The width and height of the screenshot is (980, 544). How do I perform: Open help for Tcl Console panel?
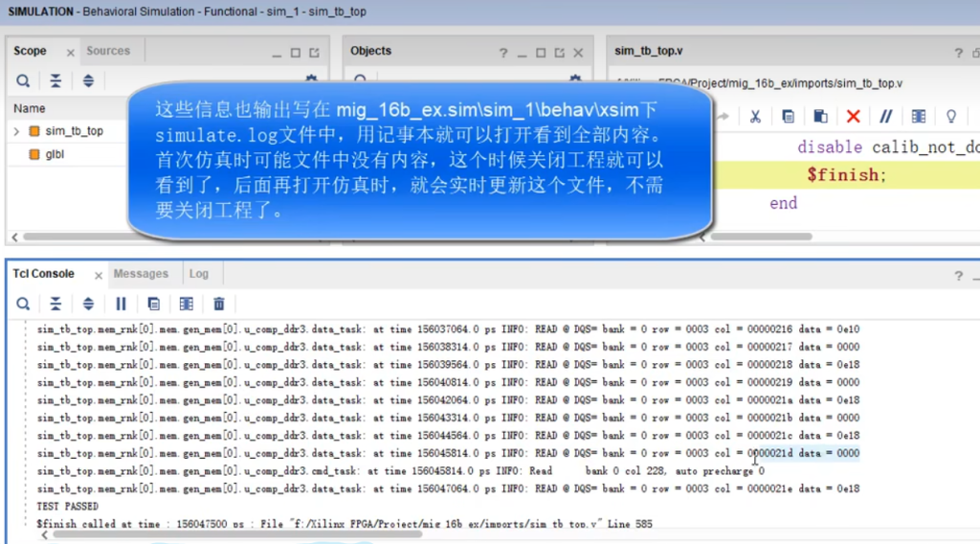(x=958, y=276)
